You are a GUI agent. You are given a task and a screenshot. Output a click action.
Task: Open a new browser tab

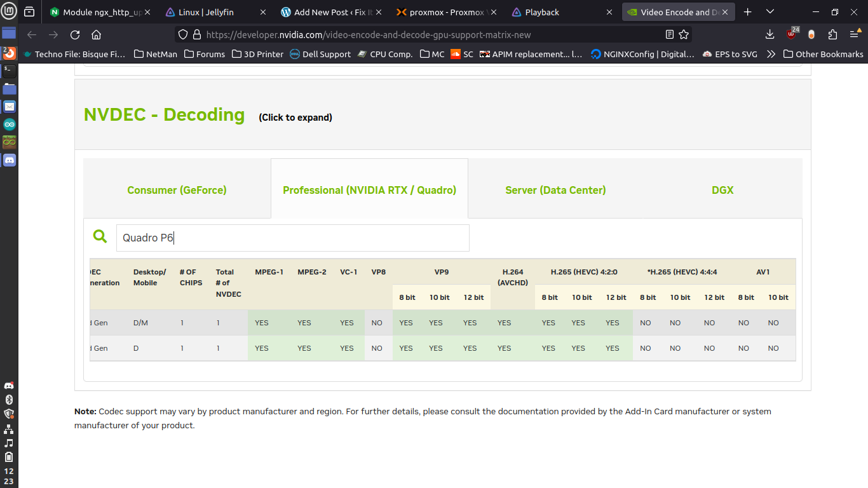[748, 12]
